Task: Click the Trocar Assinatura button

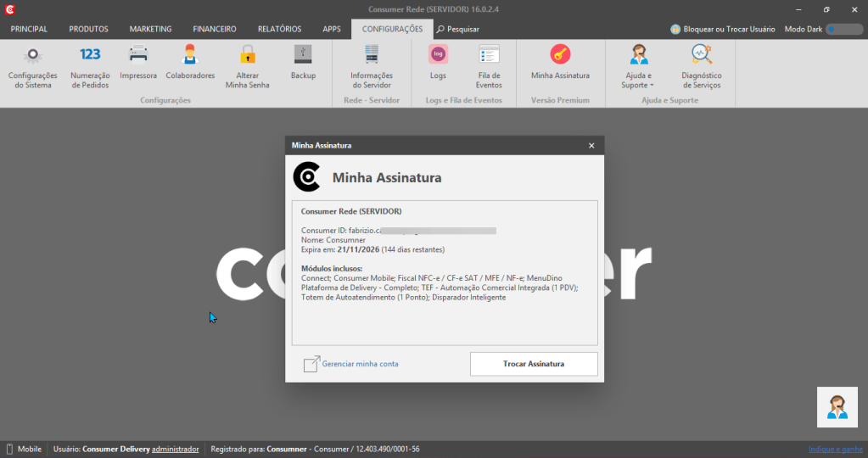Action: [534, 364]
